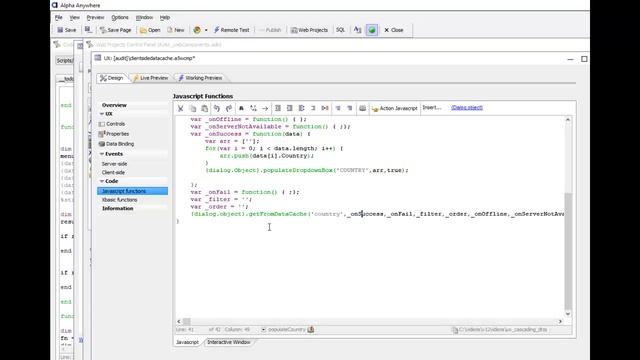Click Save Page in the main toolbar

(116, 30)
